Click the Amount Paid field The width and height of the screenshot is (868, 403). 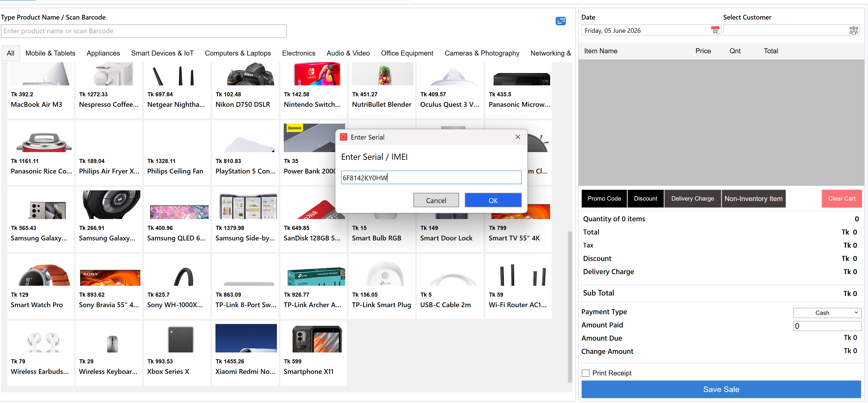tap(827, 326)
